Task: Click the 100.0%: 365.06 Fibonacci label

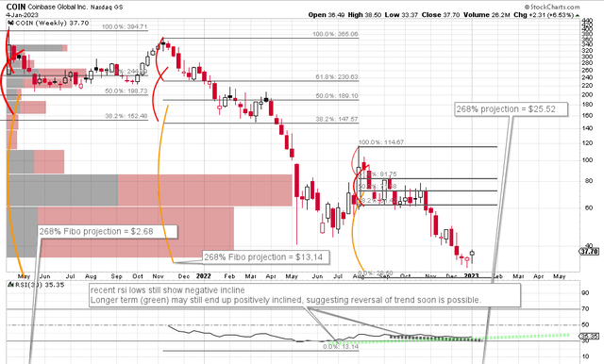Action: click(335, 34)
